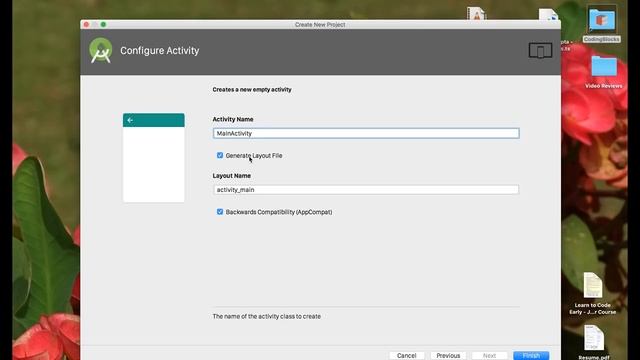Open the Video Reviews desktop folder
This screenshot has width=640, height=360.
click(604, 66)
